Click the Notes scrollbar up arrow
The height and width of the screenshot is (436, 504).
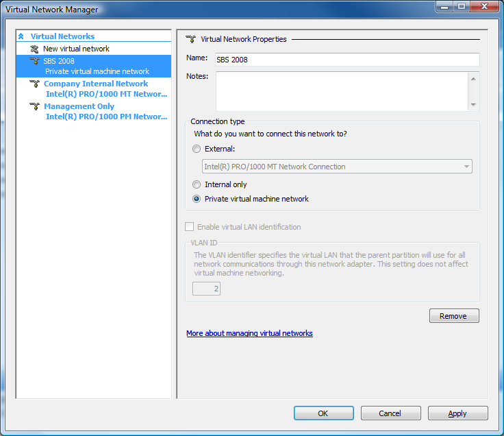473,79
